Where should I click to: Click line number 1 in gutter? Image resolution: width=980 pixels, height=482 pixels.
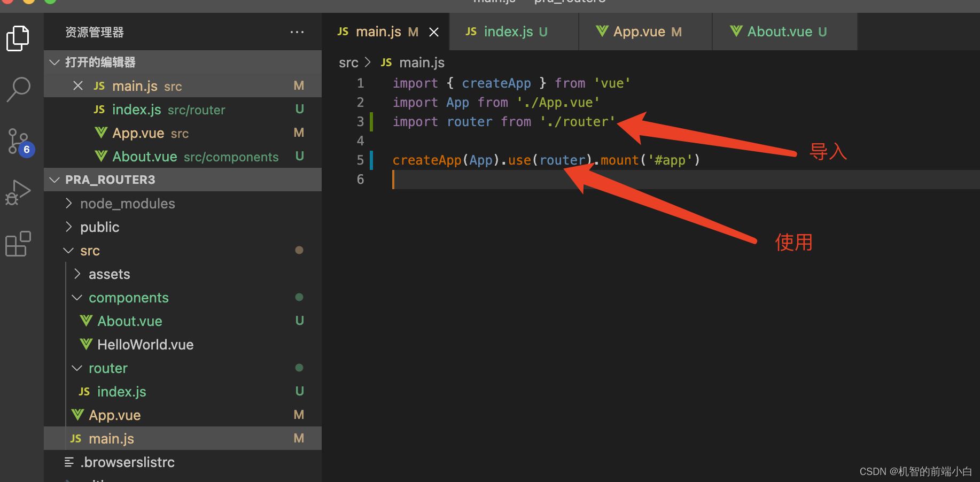click(x=361, y=83)
